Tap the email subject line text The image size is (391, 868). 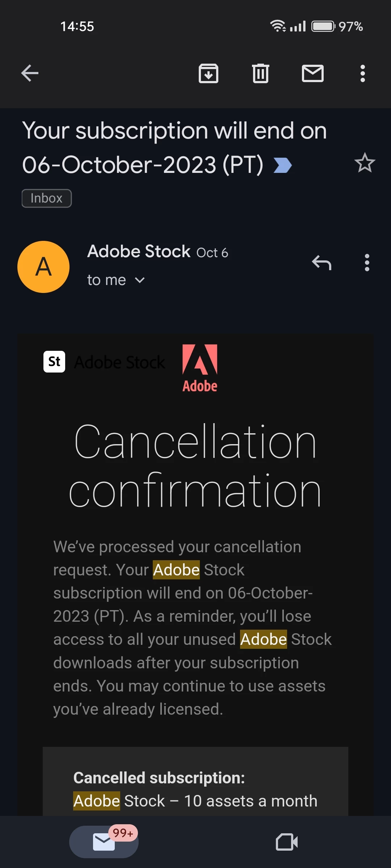coord(174,147)
